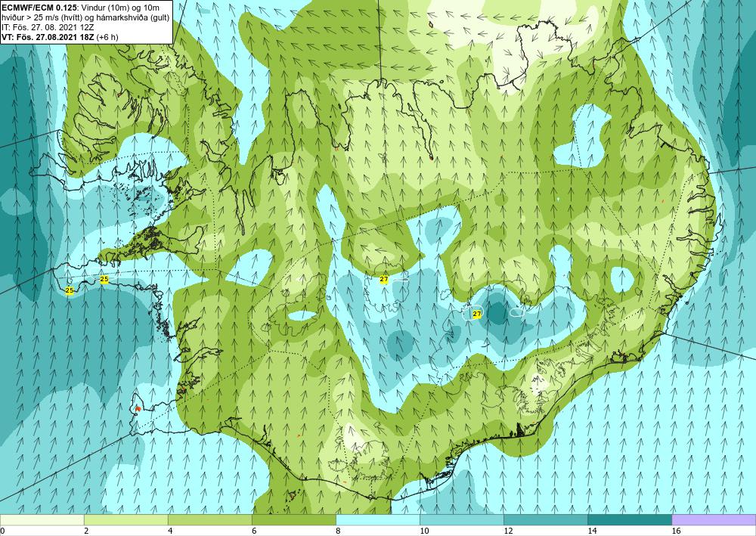Click the legend label 12

coord(508,531)
